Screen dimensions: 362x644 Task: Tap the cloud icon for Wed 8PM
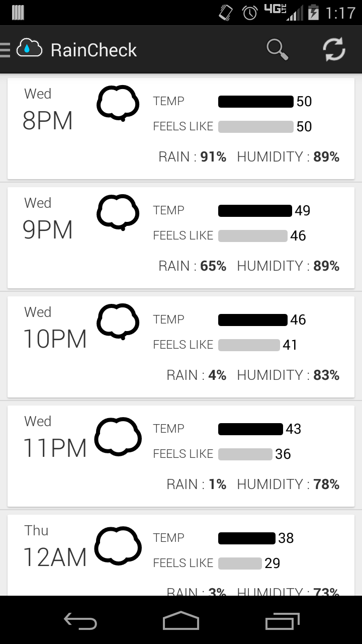pos(118,103)
